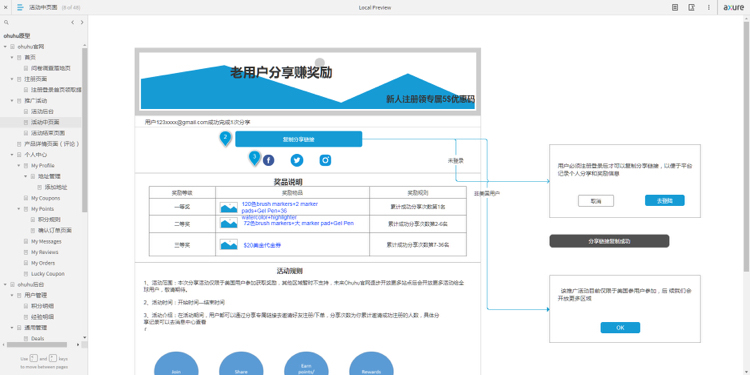Click the sitemap horizontal scrollbar thumb
Viewport: 750px width, 375px height.
[x=36, y=344]
